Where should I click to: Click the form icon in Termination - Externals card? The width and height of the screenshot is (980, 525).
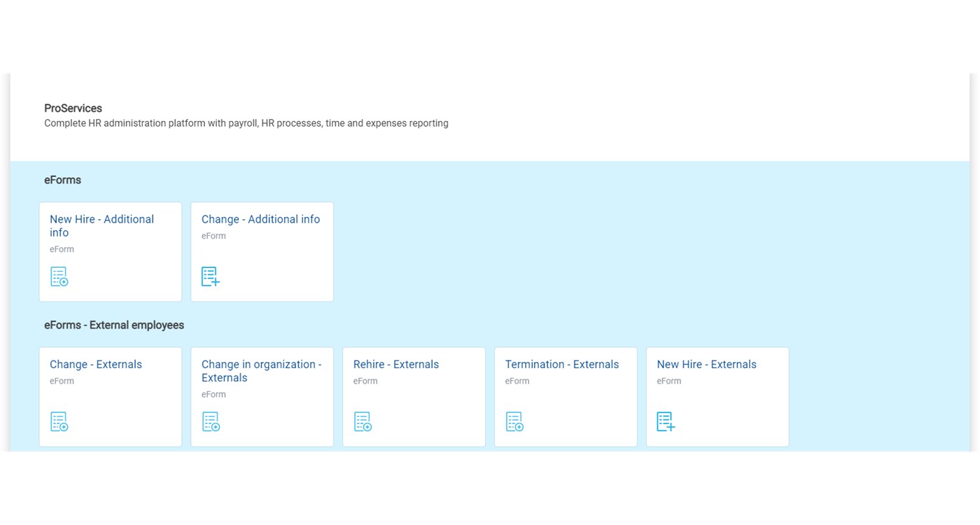click(x=514, y=421)
